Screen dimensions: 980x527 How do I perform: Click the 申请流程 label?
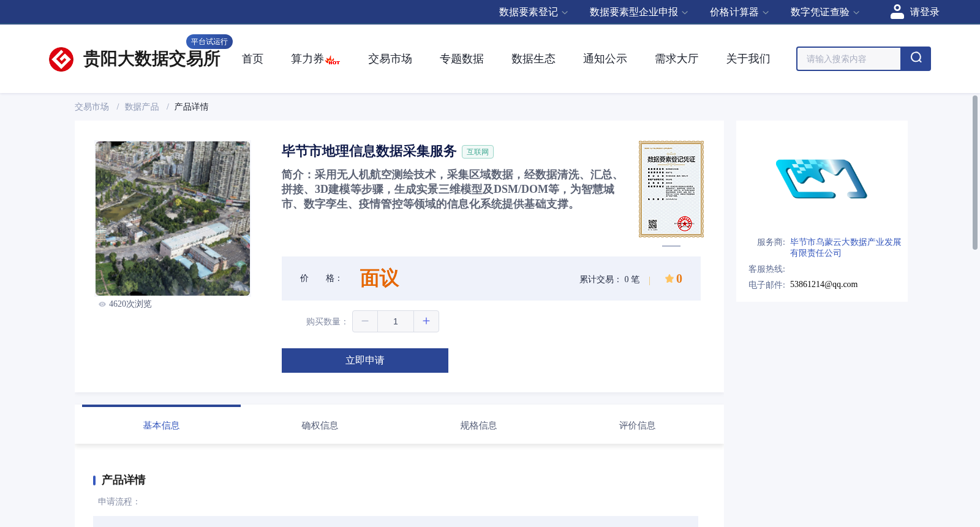(119, 501)
